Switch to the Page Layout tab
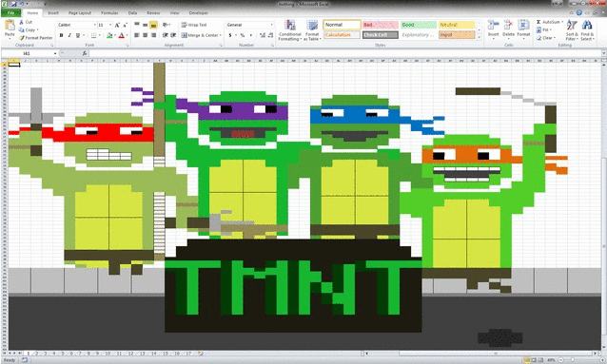This screenshot has height=364, width=607. click(x=80, y=12)
